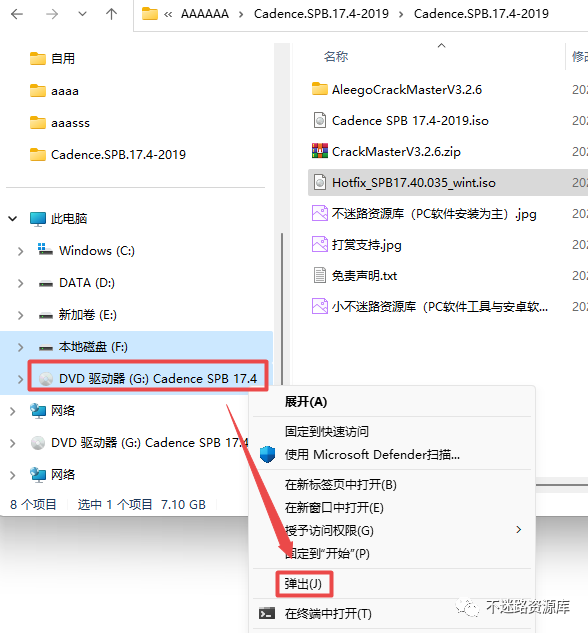Screen dimensions: 588x633
Task: Open the CrackMasterV3.2.6.zip archive icon
Action: (x=320, y=151)
